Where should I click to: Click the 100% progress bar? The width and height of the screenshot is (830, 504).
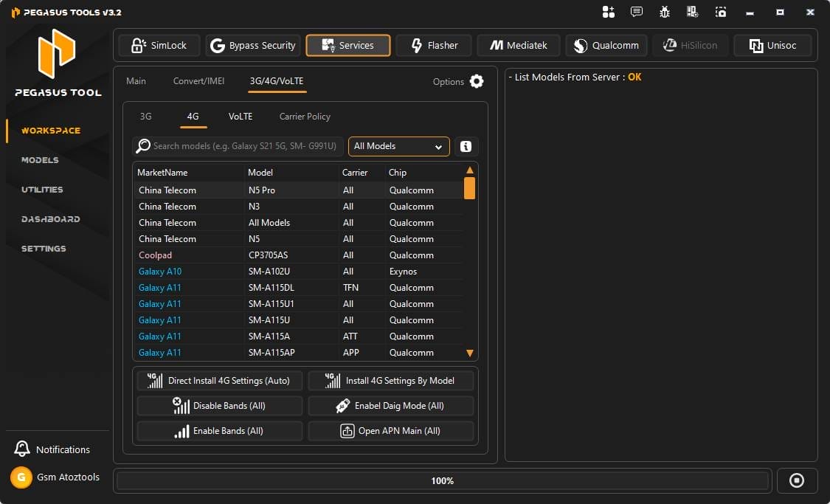tap(442, 480)
